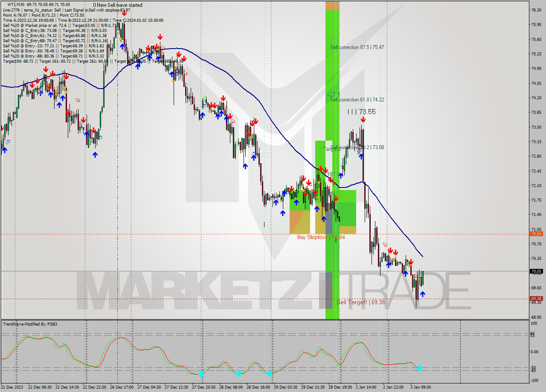This screenshot has height=392, width=546.
Task: Click the 73.50 price on the axis
Action: click(x=536, y=127)
